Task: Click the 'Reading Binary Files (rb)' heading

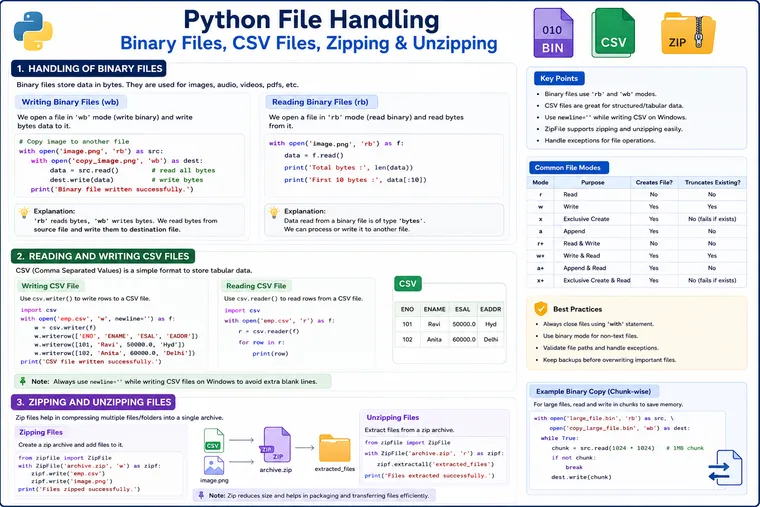Action: [x=320, y=102]
